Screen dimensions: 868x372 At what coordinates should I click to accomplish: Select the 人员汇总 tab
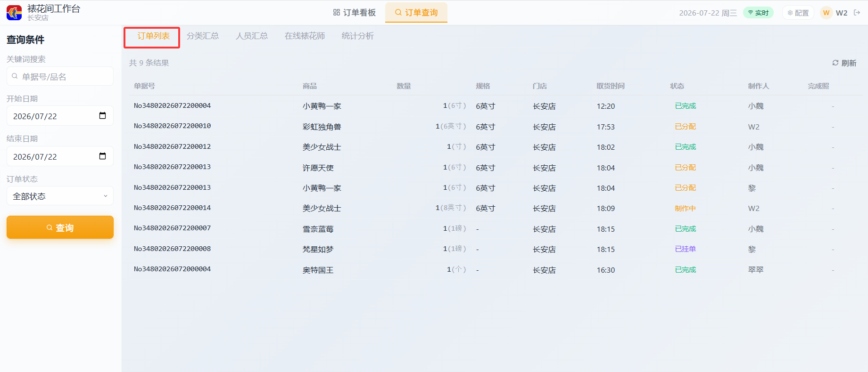[x=252, y=36]
